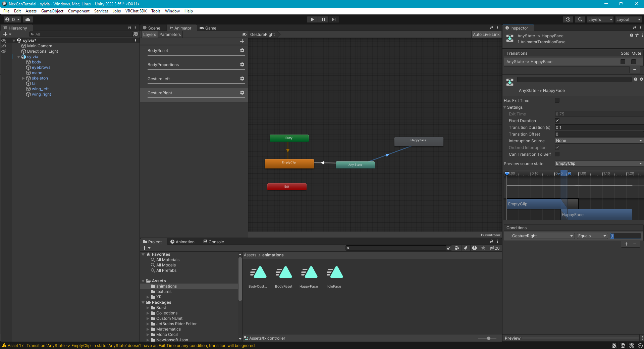
Task: Toggle Auto Live Link button
Action: click(x=486, y=35)
